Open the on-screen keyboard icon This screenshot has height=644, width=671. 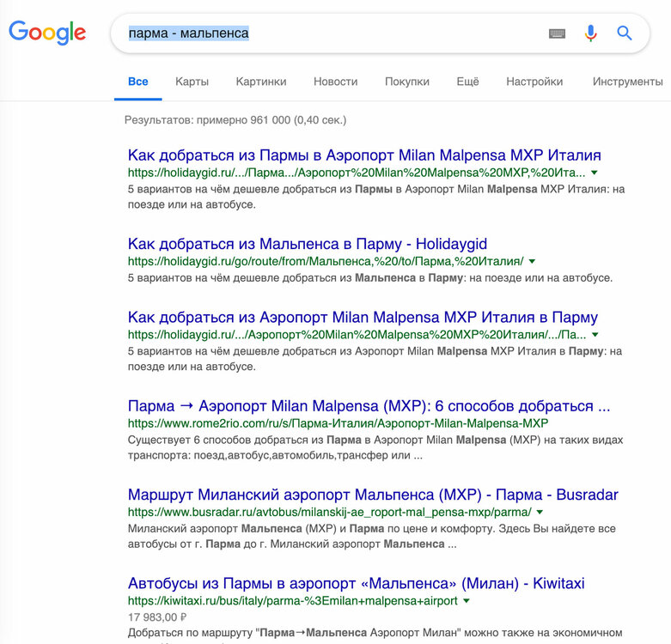click(x=557, y=33)
